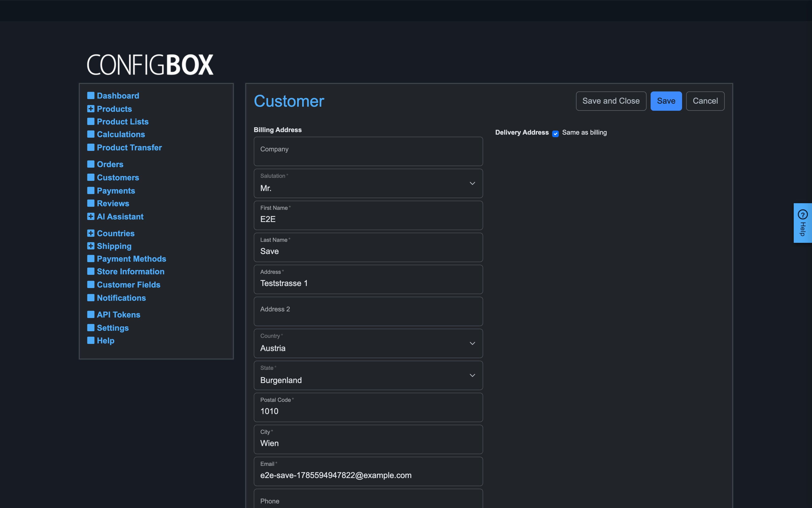Expand the AI Assistant plus icon

coord(91,216)
